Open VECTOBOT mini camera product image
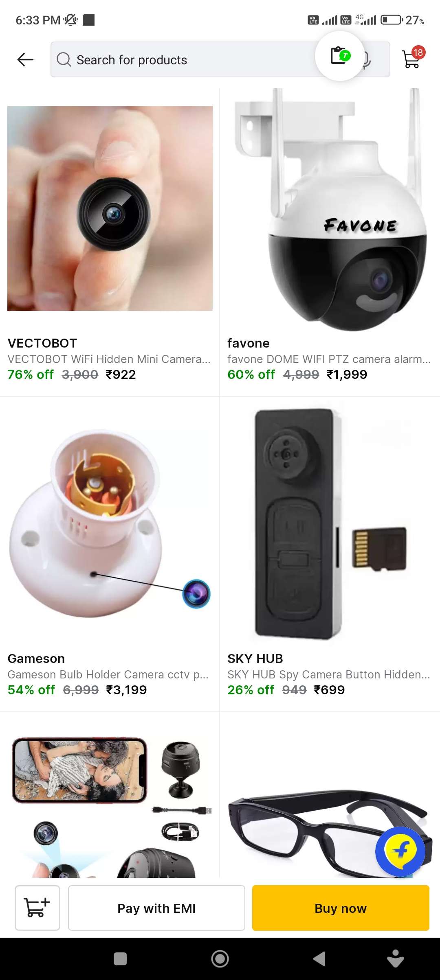This screenshot has width=440, height=980. (x=110, y=208)
